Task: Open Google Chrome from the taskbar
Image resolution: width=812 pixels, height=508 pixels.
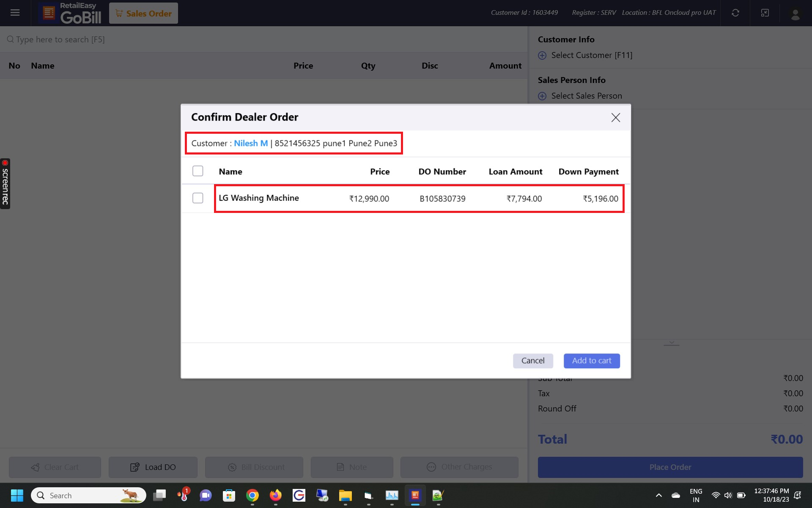Action: (x=252, y=495)
